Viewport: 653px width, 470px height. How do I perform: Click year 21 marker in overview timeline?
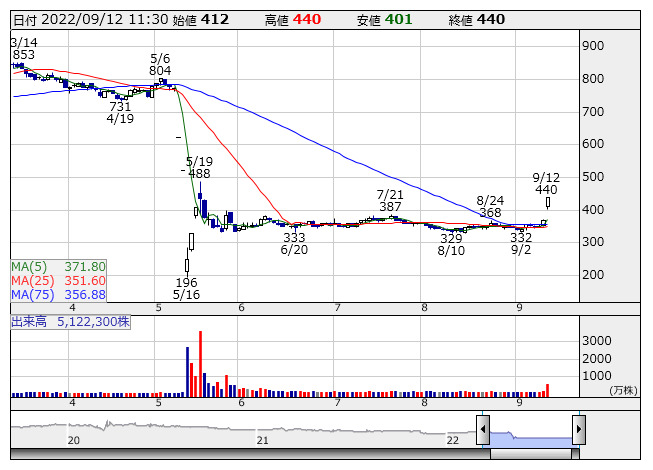point(262,440)
